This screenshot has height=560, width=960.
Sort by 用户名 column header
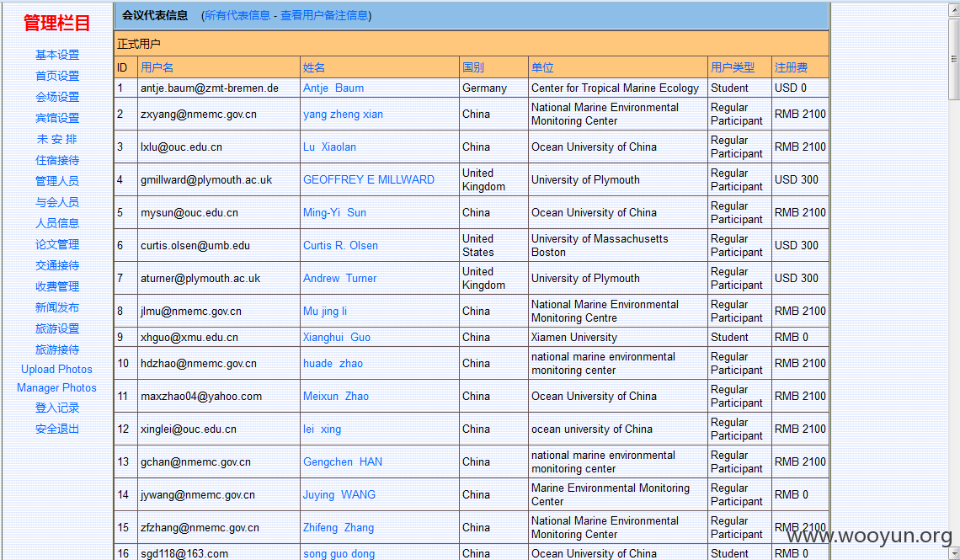click(157, 67)
